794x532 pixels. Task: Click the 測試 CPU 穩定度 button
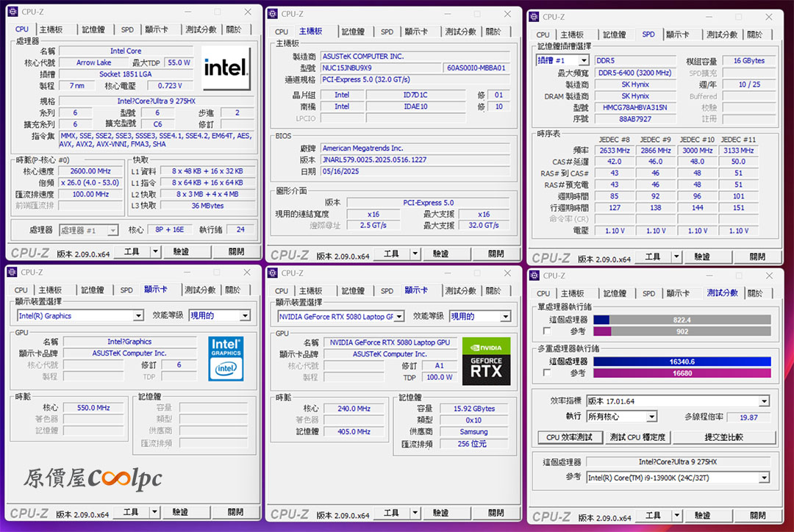tap(637, 437)
